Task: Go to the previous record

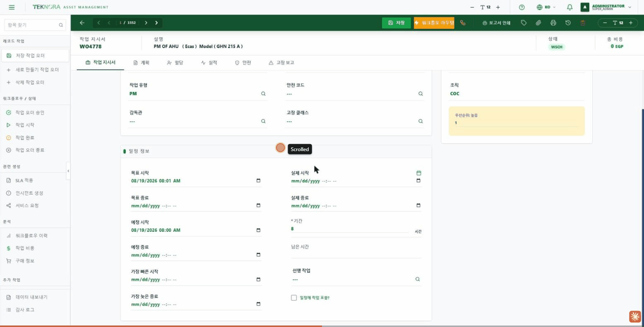Action: tap(109, 23)
